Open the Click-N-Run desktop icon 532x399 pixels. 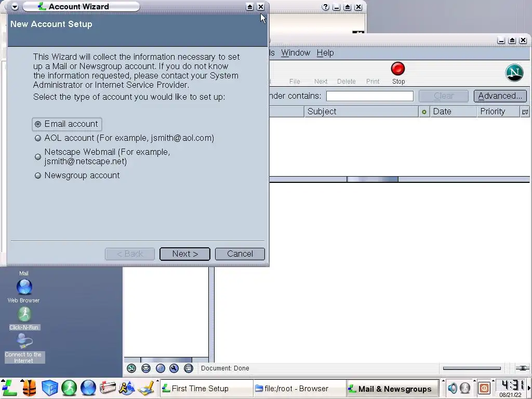(24, 318)
